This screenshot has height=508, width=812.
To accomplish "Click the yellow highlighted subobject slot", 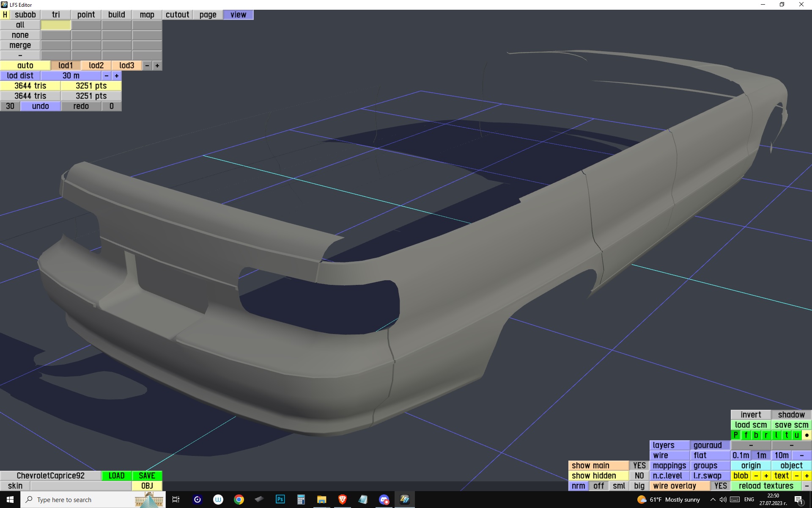I will coord(56,25).
